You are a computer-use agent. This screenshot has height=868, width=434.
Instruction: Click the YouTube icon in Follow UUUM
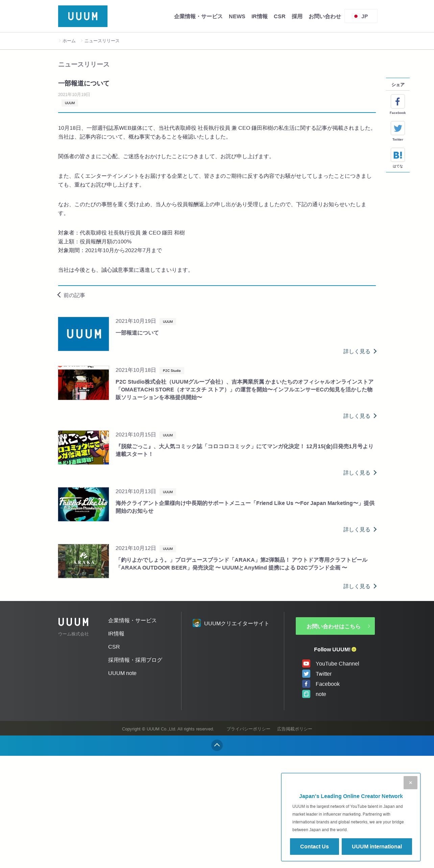pyautogui.click(x=306, y=664)
